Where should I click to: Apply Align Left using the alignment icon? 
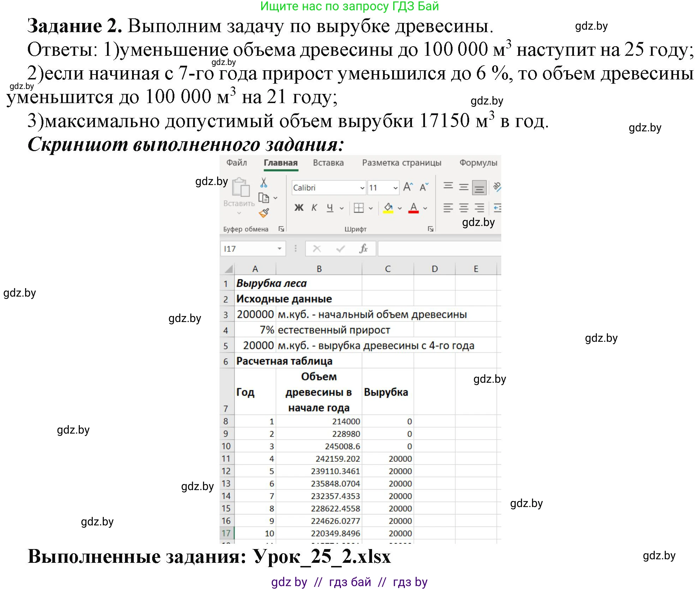(x=447, y=208)
